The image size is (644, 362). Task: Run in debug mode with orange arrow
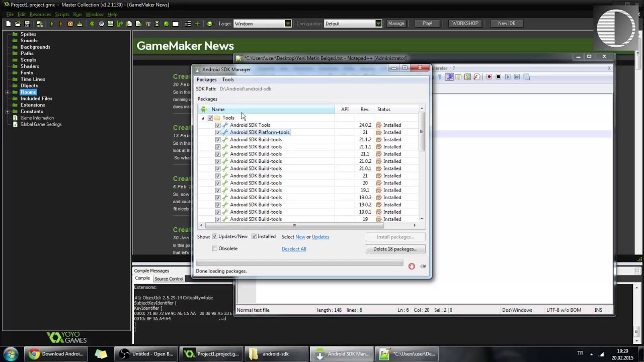coord(61,24)
